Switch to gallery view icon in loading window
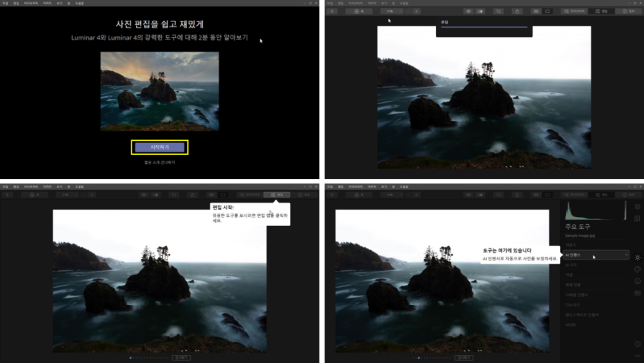This screenshot has height=363, width=644. 536,11
